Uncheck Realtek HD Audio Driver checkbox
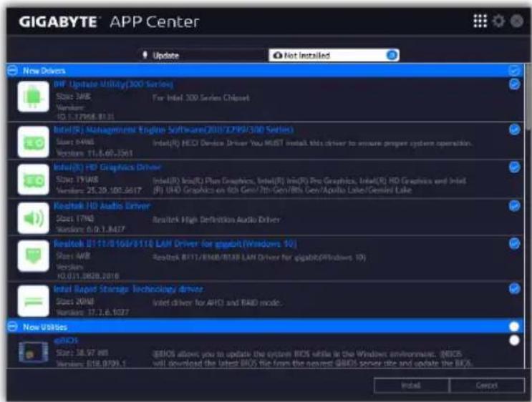The width and height of the screenshot is (532, 402). coord(514,205)
